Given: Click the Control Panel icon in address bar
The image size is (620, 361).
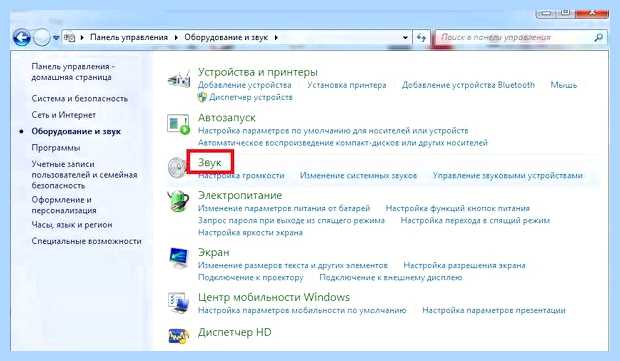Looking at the screenshot, I should click(x=70, y=38).
